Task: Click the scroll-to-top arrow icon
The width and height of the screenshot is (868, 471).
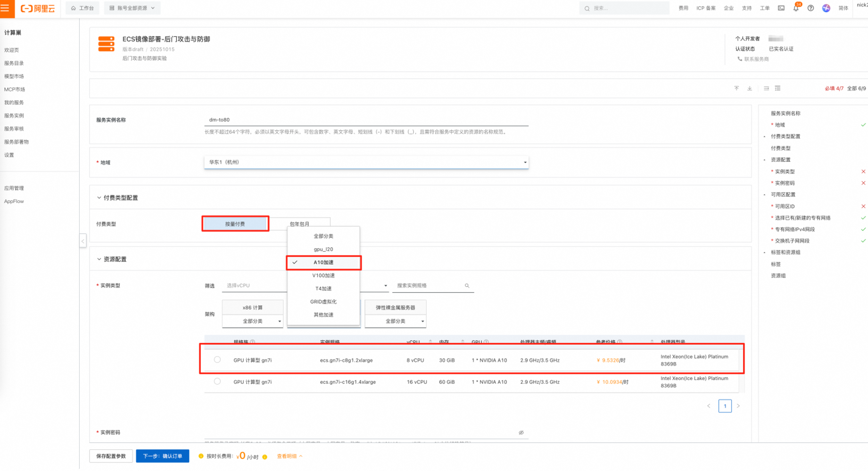Action: [x=736, y=88]
